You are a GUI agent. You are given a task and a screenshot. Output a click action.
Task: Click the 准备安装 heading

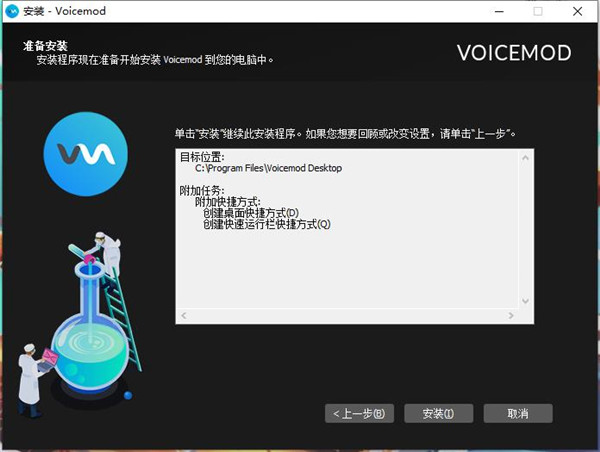coord(45,46)
